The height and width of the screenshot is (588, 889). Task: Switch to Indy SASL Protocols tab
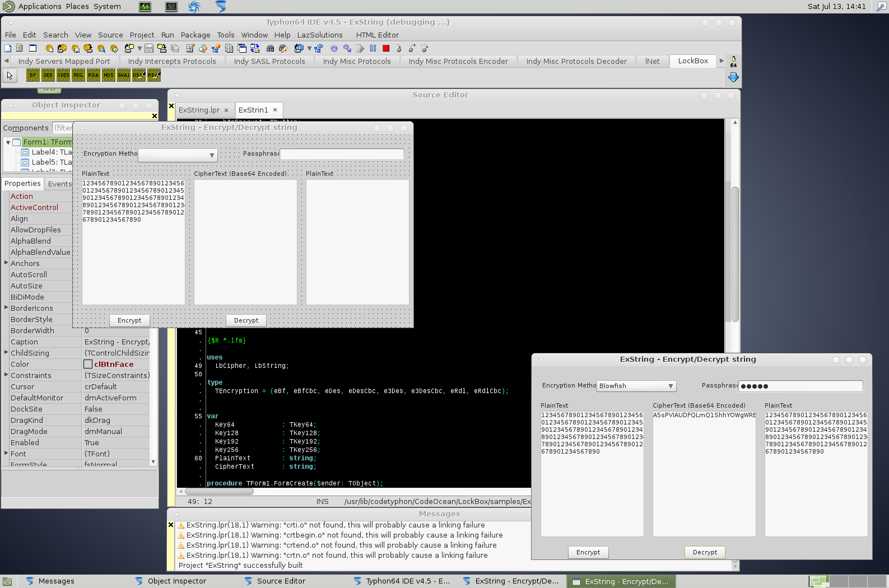[x=269, y=61]
